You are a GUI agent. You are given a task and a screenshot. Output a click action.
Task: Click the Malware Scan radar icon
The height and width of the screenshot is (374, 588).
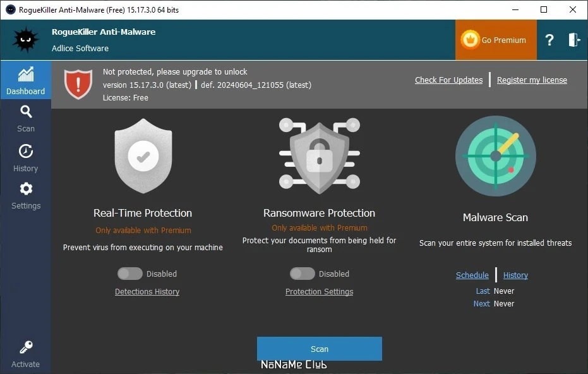pyautogui.click(x=495, y=155)
